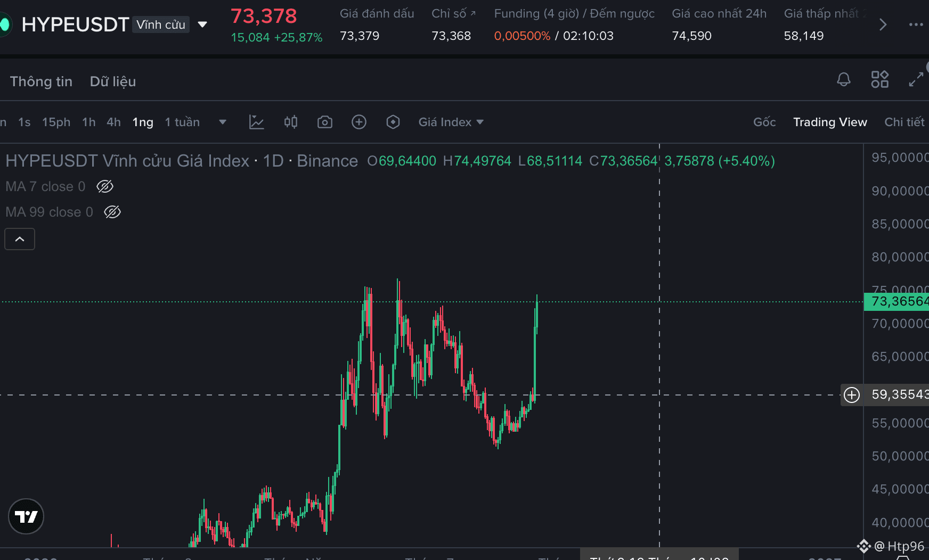Click the MA 99 close indicator label
The image size is (929, 560).
pyautogui.click(x=49, y=212)
